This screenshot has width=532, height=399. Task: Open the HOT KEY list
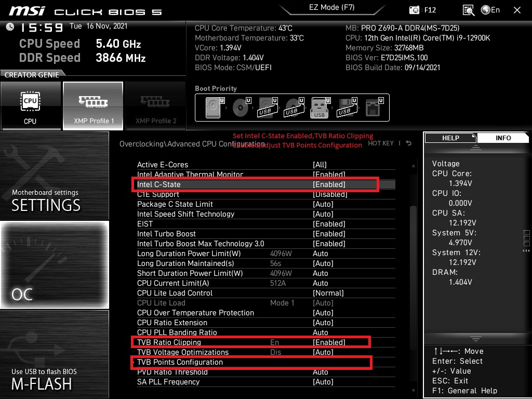381,143
